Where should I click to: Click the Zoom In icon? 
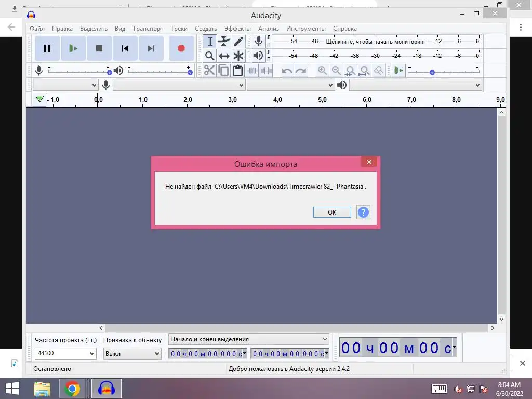pyautogui.click(x=322, y=71)
